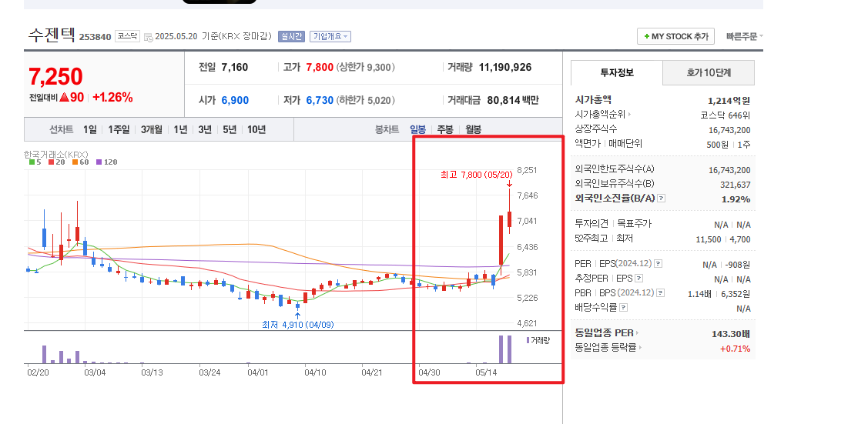Click the plus icon in MY STOCK 추가
This screenshot has width=868, height=424.
tap(647, 36)
